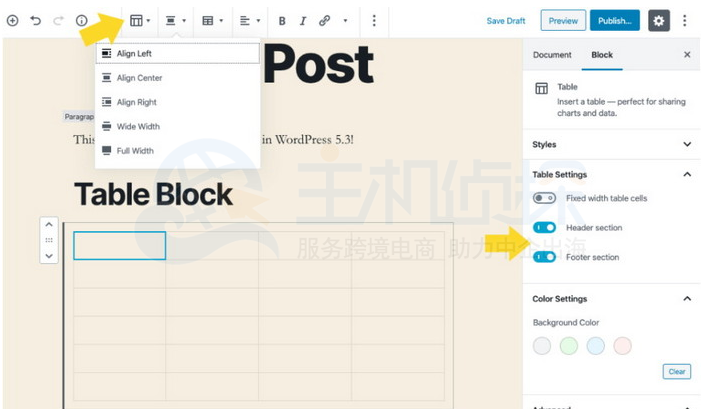The width and height of the screenshot is (718, 409).
Task: Click the block drag handle dots
Action: [x=49, y=240]
